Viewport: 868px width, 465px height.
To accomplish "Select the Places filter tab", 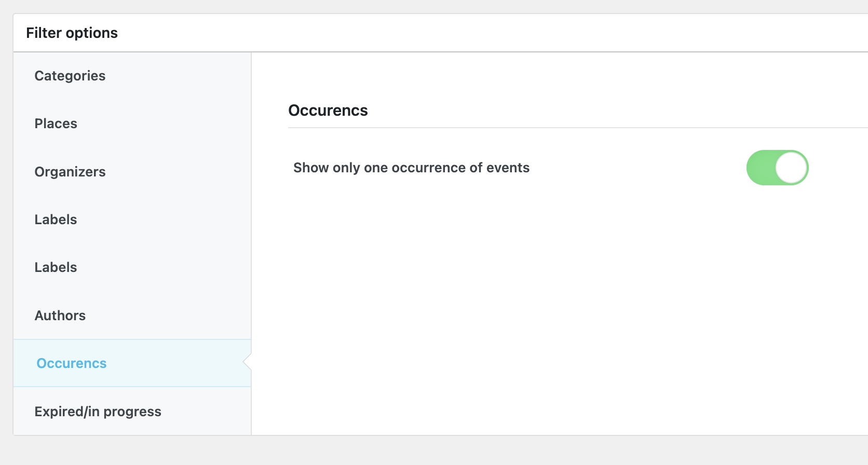I will (132, 124).
